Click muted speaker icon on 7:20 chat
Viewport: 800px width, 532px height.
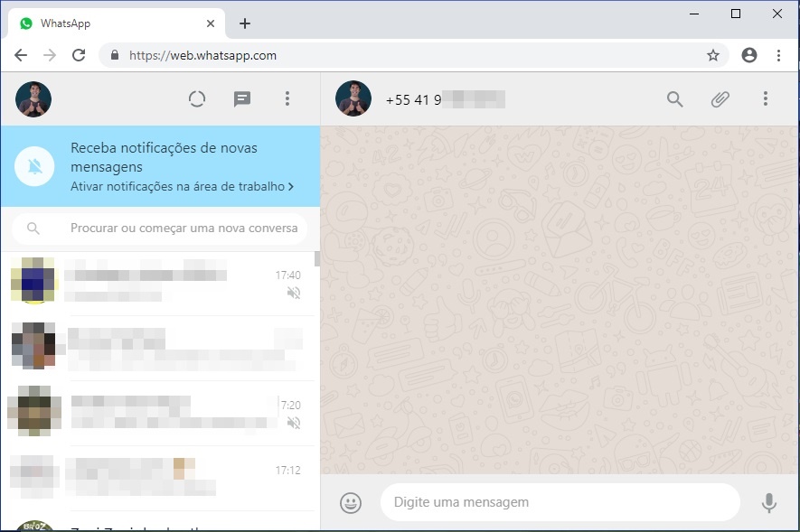point(294,423)
